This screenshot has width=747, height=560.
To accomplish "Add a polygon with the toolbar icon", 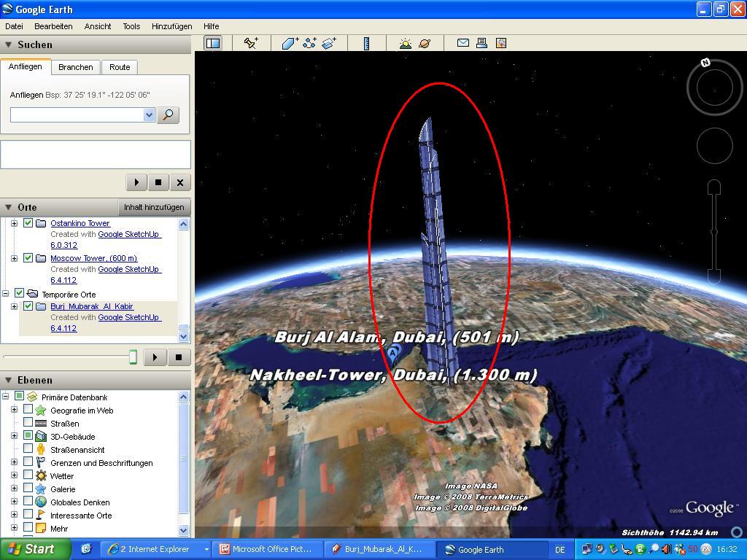I will [290, 43].
